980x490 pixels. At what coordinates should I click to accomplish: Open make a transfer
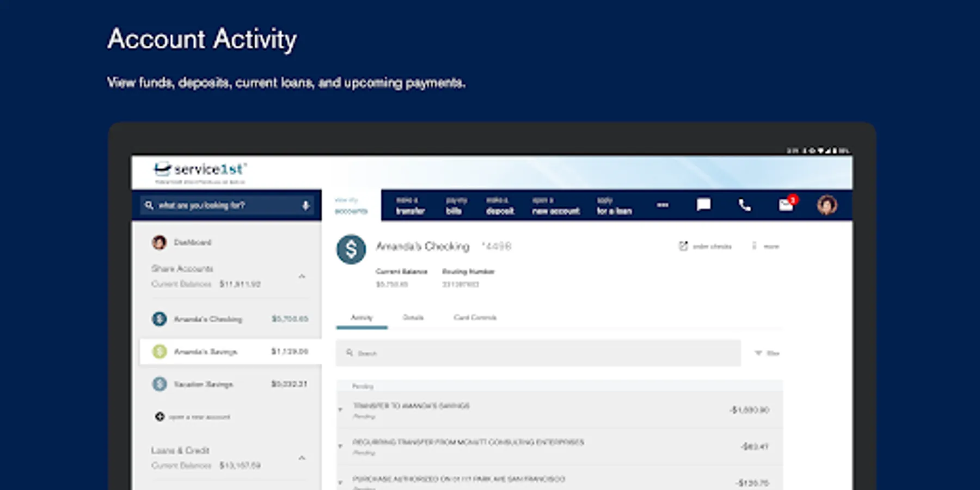pos(410,205)
